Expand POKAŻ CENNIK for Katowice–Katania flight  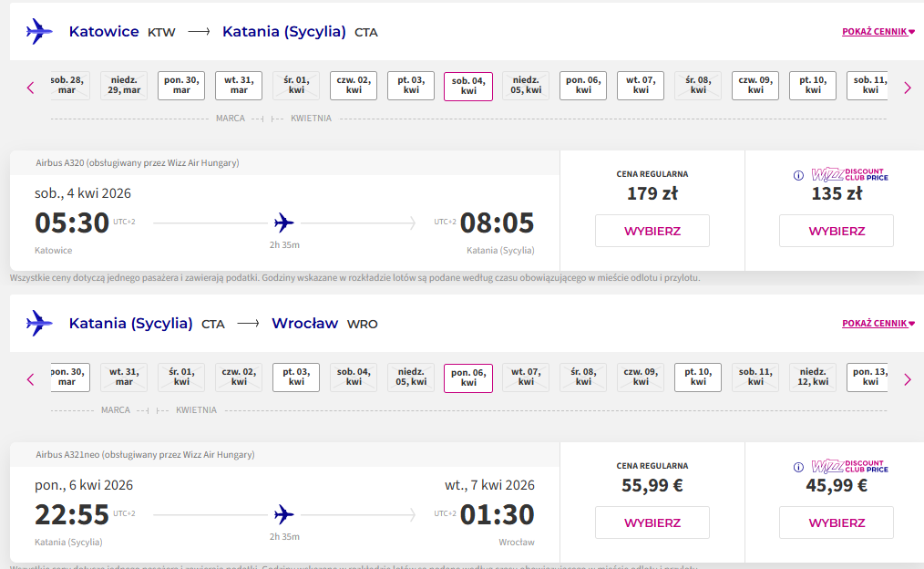(x=878, y=32)
